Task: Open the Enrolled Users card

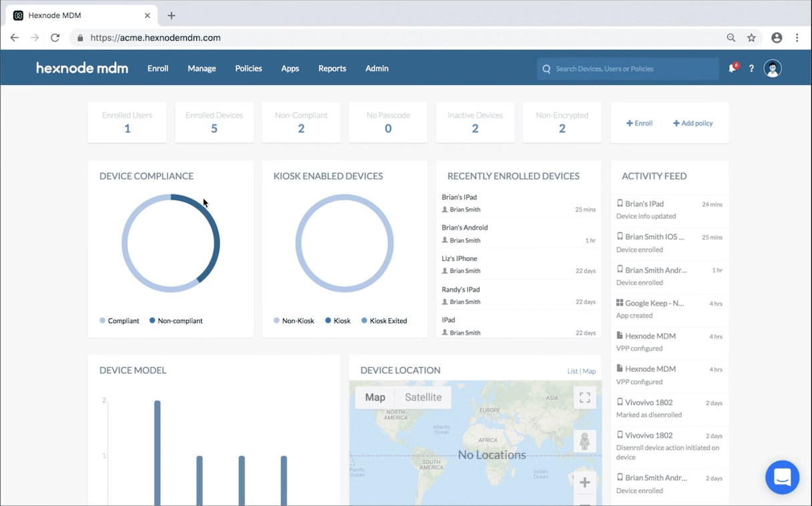Action: pos(127,122)
